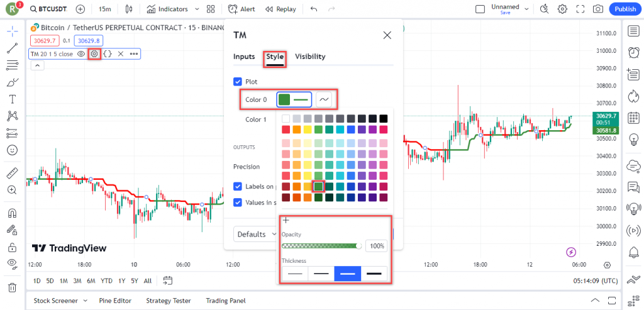Open TM indicator more options menu
This screenshot has width=644, height=310.
pos(134,54)
